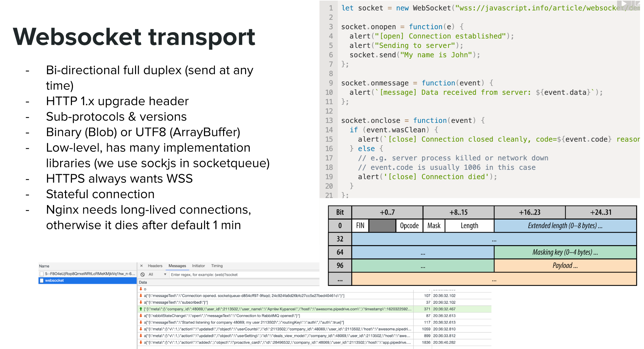
Task: Click the gray reserved bits cell
Action: coord(382,226)
